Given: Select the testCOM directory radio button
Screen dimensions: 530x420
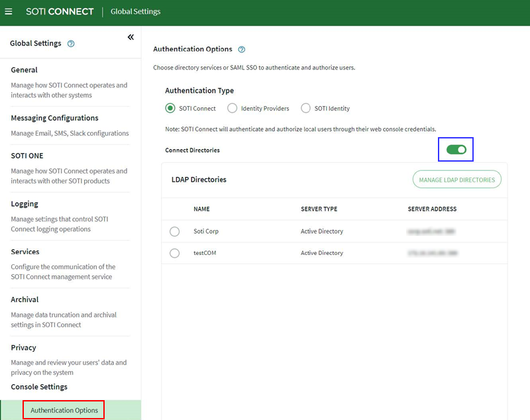Looking at the screenshot, I should point(175,253).
